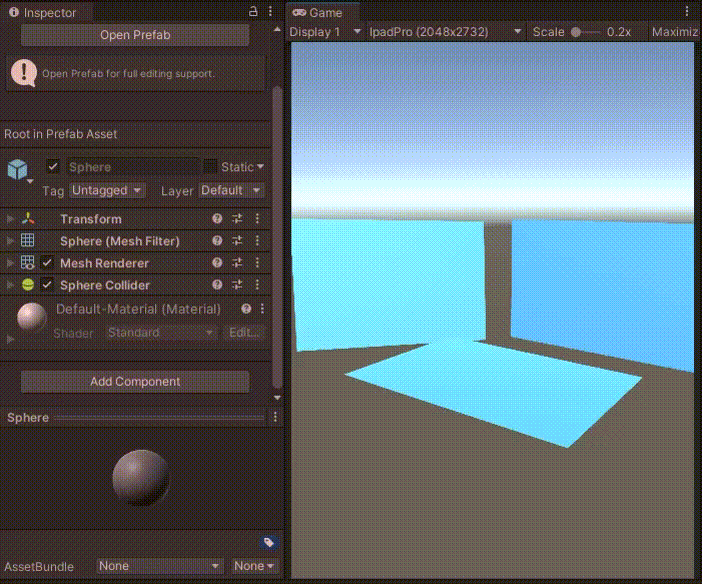702x584 pixels.
Task: Click the green Sphere Collider icon
Action: coord(28,284)
